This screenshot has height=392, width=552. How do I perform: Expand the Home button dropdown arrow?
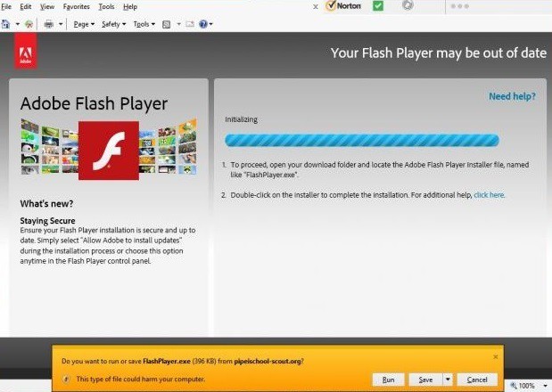click(x=18, y=24)
